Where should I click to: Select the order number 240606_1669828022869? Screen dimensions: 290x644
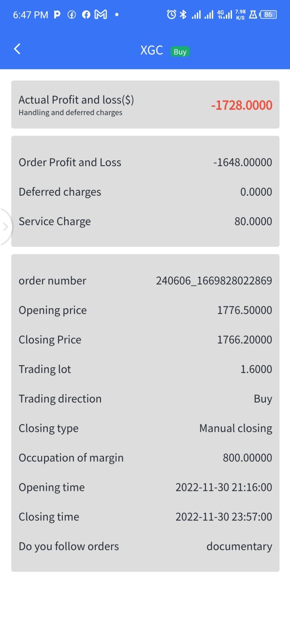(x=214, y=281)
